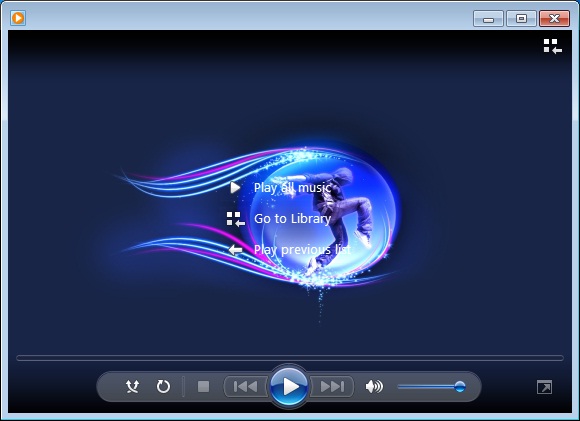Toggle shuffle mode on

click(132, 387)
